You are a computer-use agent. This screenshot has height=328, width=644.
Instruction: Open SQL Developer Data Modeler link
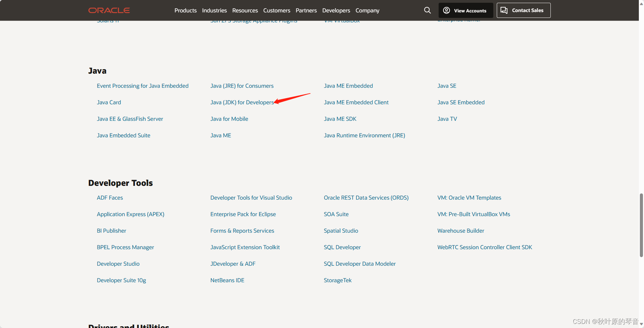[360, 264]
